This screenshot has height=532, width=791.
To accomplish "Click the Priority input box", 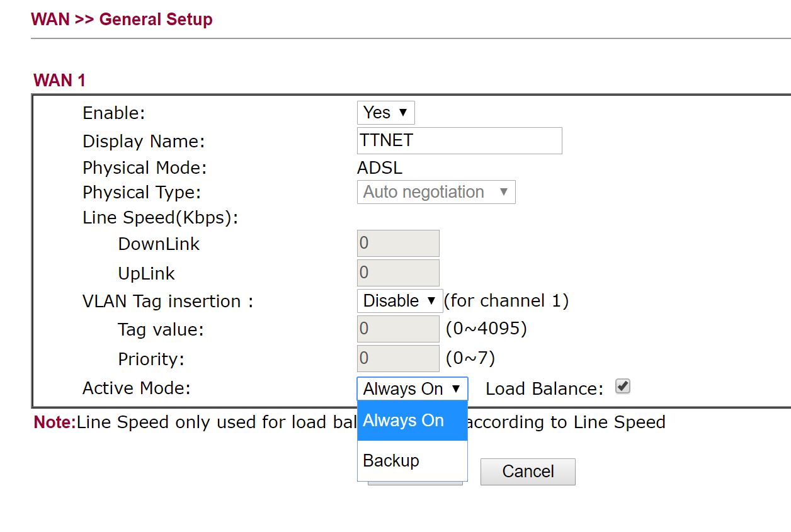I will [397, 358].
